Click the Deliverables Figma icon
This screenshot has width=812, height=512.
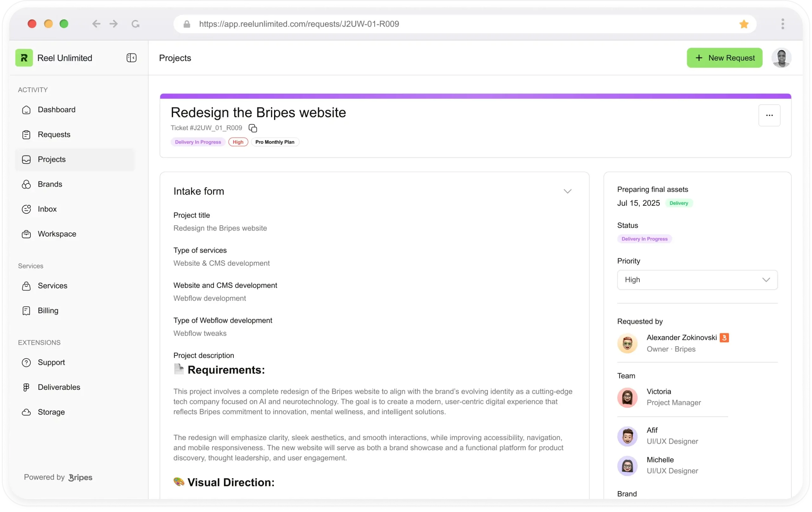tap(26, 388)
